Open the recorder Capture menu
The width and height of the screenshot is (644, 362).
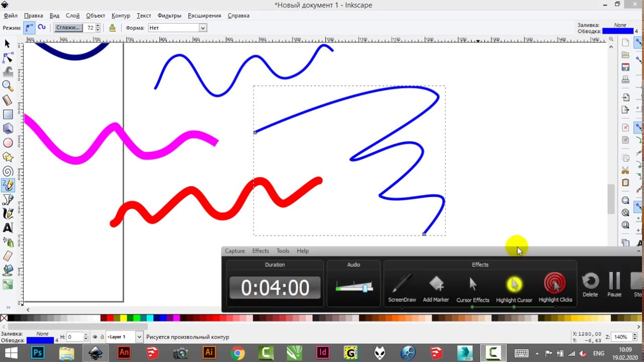tap(234, 251)
